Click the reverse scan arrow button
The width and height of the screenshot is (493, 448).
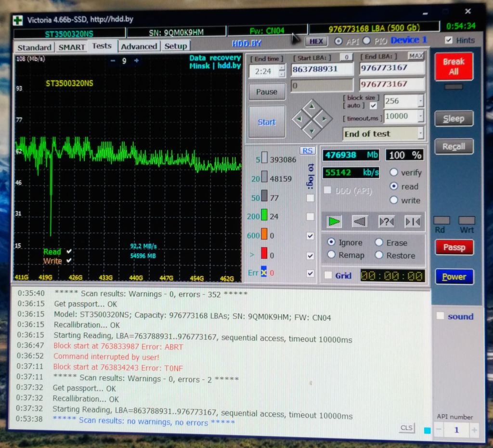[359, 222]
